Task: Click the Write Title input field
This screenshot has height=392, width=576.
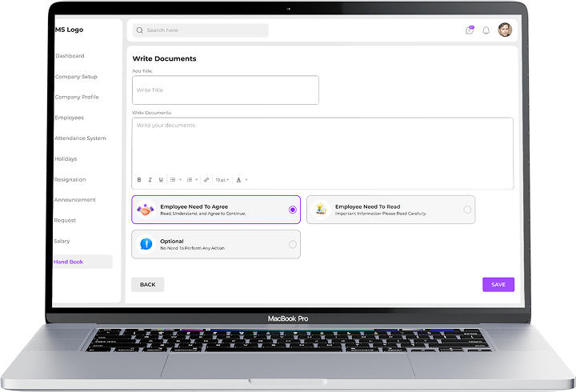Action: pyautogui.click(x=225, y=90)
